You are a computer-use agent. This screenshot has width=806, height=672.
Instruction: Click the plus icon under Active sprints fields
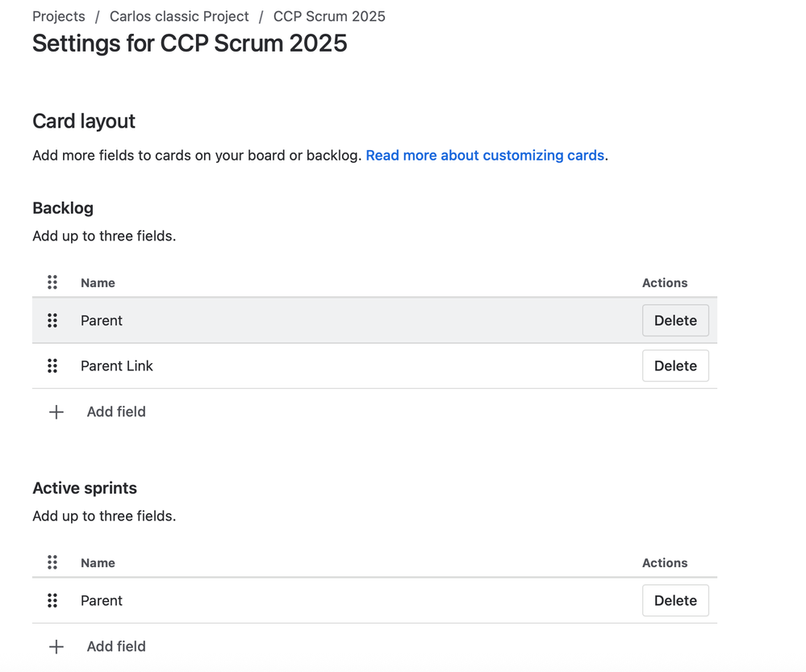56,647
